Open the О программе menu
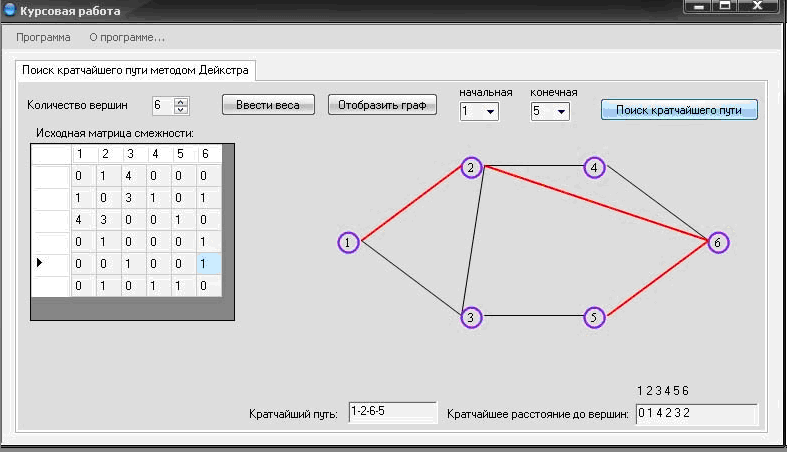Screen dimensions: 787x452 pos(127,38)
